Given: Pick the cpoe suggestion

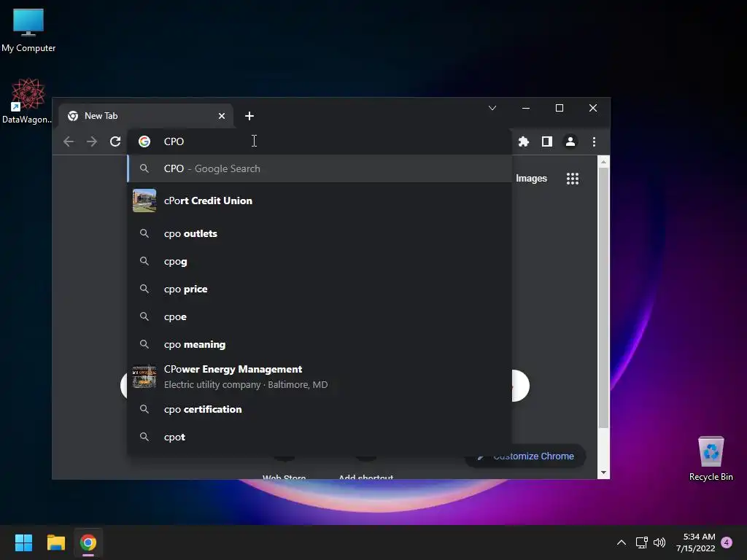Looking at the screenshot, I should 320,316.
